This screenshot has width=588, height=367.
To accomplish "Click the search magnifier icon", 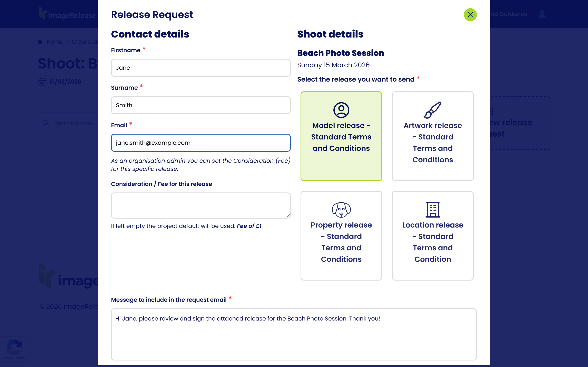I will pos(46,123).
